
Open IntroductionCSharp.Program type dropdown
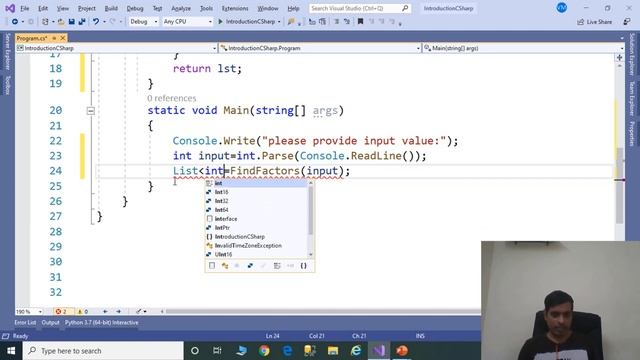pyautogui.click(x=320, y=48)
